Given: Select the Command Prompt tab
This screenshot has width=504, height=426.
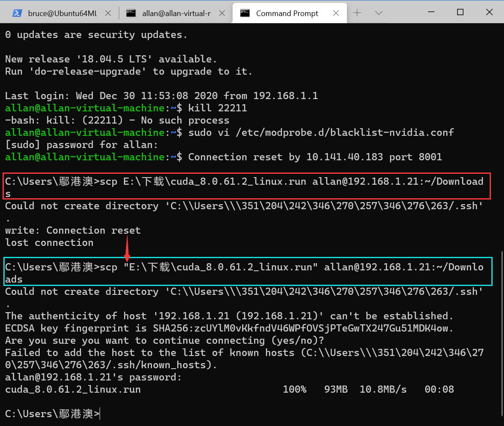Looking at the screenshot, I should point(289,13).
